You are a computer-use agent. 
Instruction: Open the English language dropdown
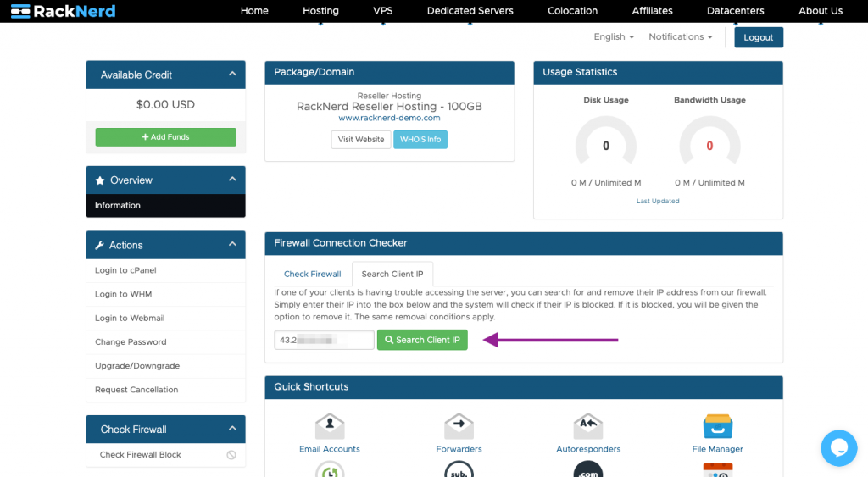614,36
